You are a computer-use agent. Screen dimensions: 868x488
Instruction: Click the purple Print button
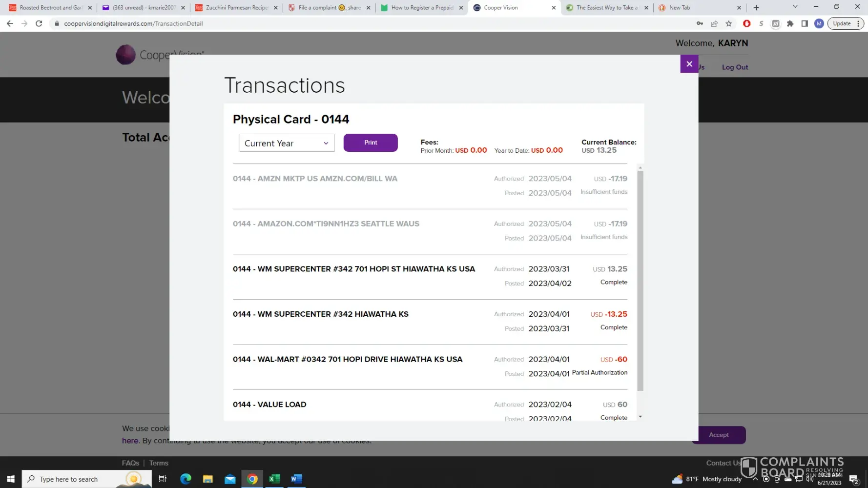tap(371, 142)
